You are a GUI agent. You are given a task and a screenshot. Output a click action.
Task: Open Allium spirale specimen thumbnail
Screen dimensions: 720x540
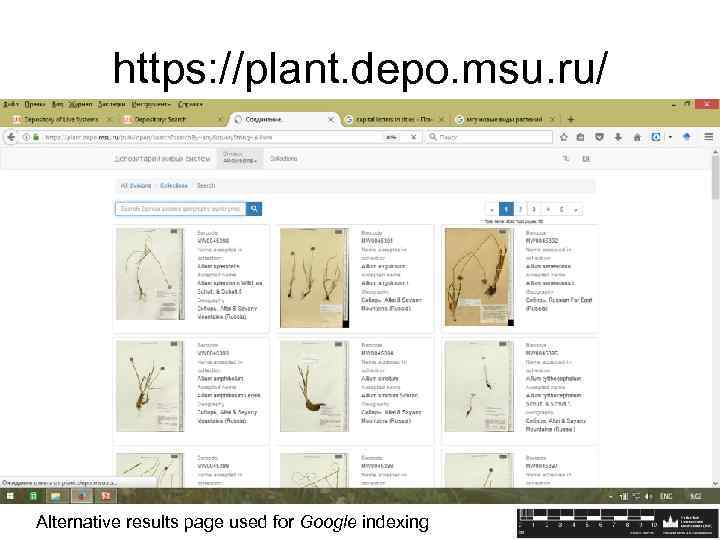tap(150, 274)
